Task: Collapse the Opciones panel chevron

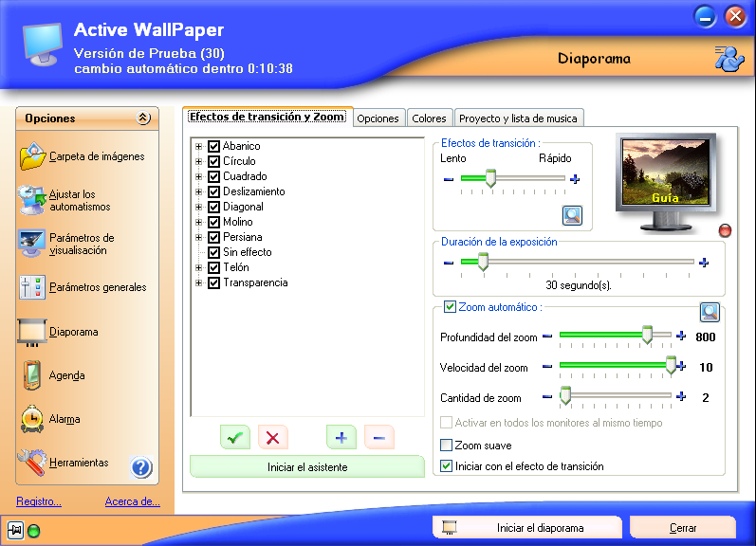Action: pos(143,118)
